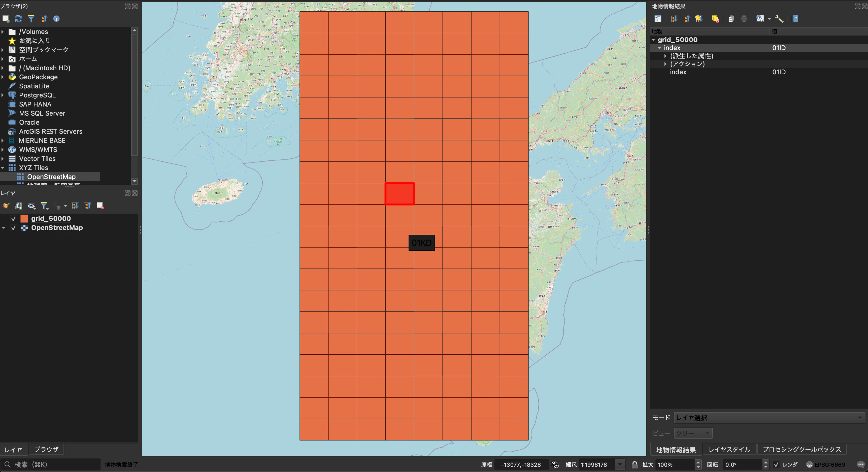Open Filter Legend funnel in Layers panel
This screenshot has height=472, width=868.
(45, 206)
